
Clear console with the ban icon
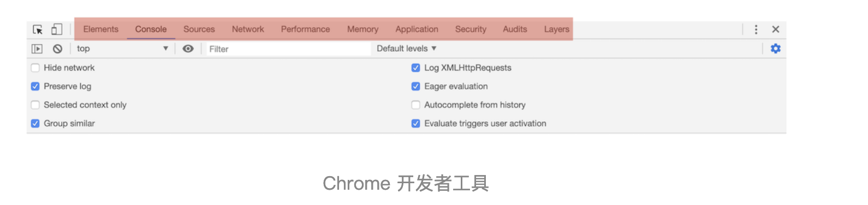(x=57, y=49)
